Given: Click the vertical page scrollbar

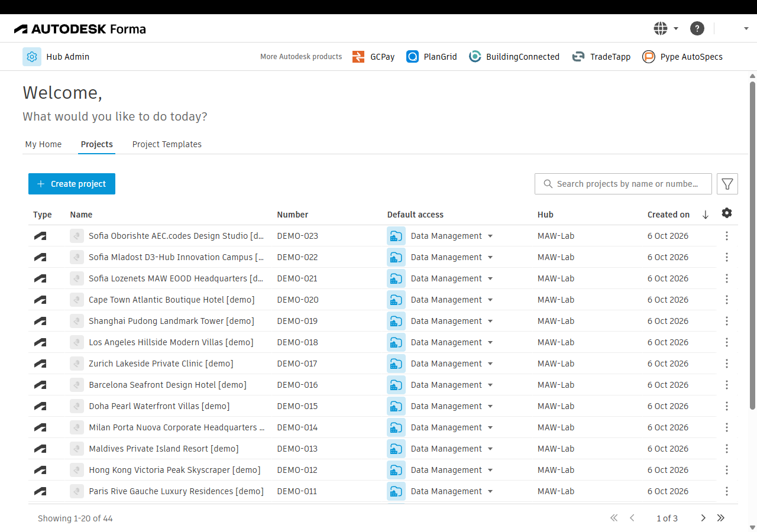Looking at the screenshot, I should pyautogui.click(x=753, y=245).
